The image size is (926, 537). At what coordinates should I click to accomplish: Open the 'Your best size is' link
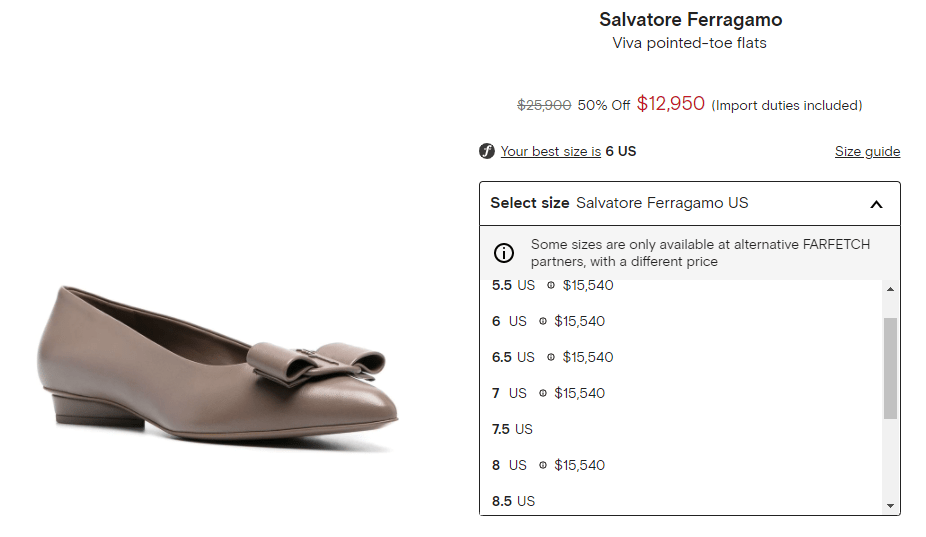coord(551,152)
